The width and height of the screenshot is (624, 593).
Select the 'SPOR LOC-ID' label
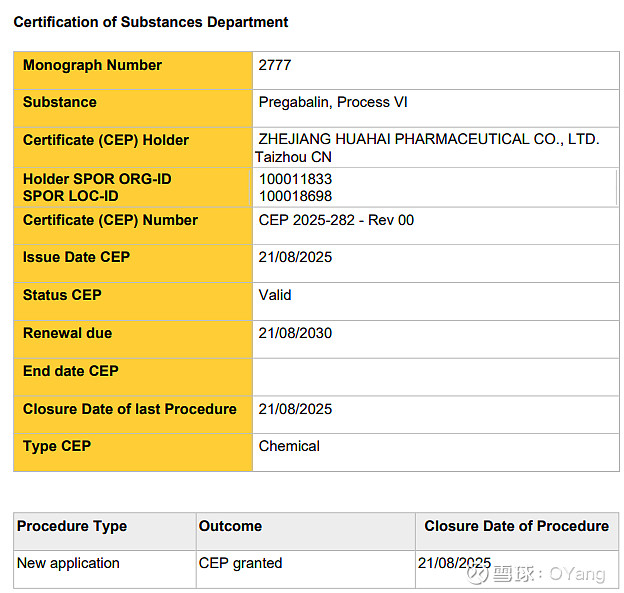pyautogui.click(x=70, y=196)
